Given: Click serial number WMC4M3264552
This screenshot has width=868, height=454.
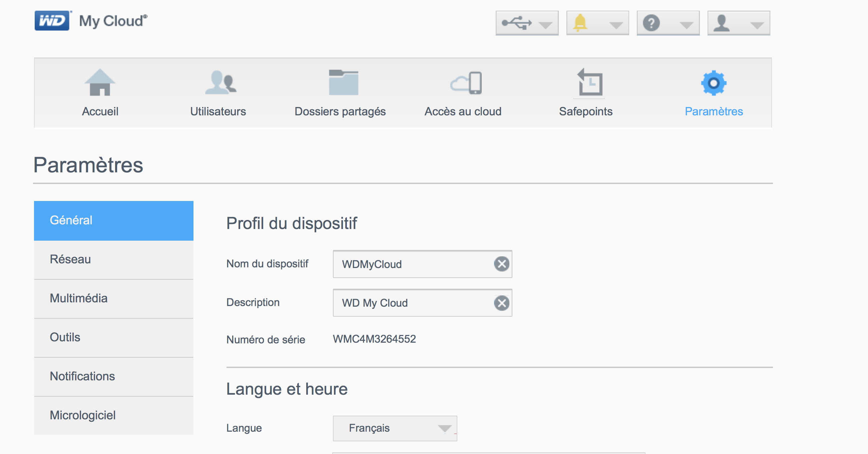Looking at the screenshot, I should [x=374, y=339].
